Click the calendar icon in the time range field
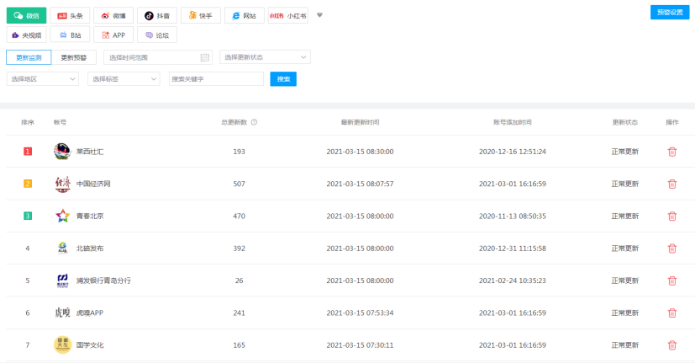The height and width of the screenshot is (363, 696). point(205,58)
